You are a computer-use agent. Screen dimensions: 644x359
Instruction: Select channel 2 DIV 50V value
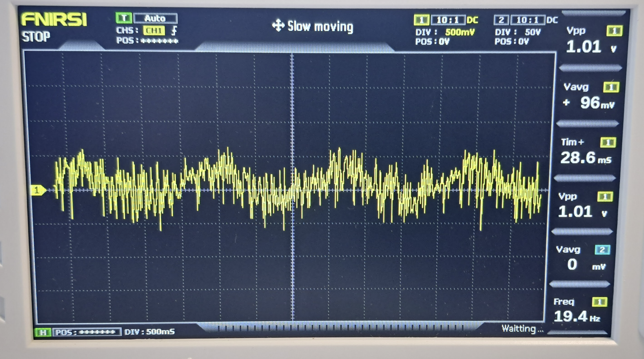(x=533, y=32)
